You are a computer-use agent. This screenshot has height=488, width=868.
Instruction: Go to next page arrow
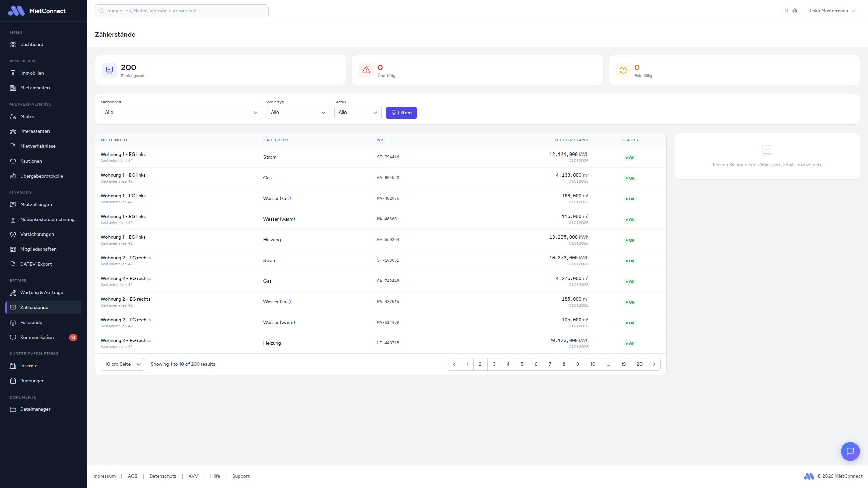(x=654, y=364)
